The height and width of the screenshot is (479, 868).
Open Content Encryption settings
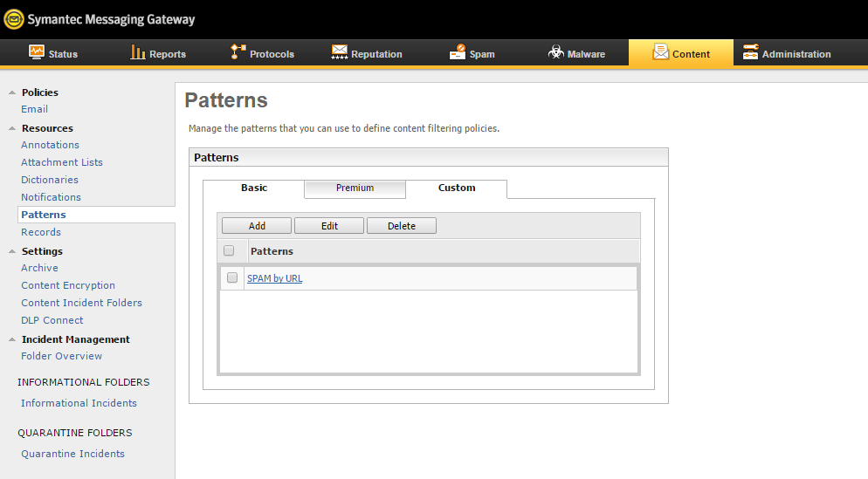point(68,285)
